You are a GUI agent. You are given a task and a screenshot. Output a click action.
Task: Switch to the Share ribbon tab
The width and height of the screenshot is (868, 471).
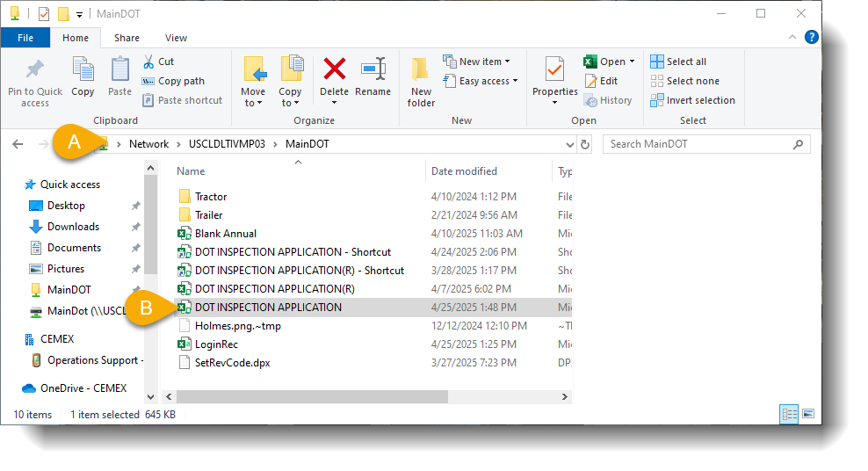tap(127, 38)
